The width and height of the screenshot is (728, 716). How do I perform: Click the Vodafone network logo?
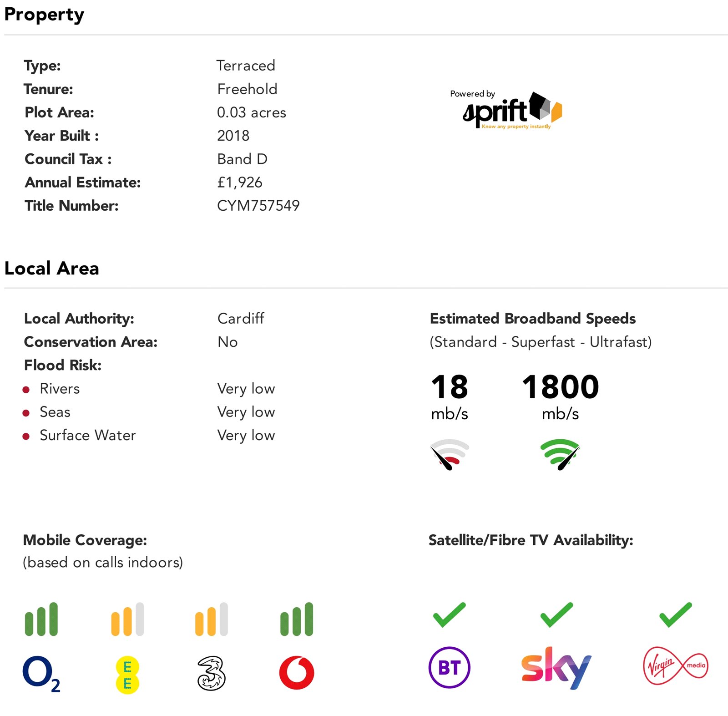(297, 673)
